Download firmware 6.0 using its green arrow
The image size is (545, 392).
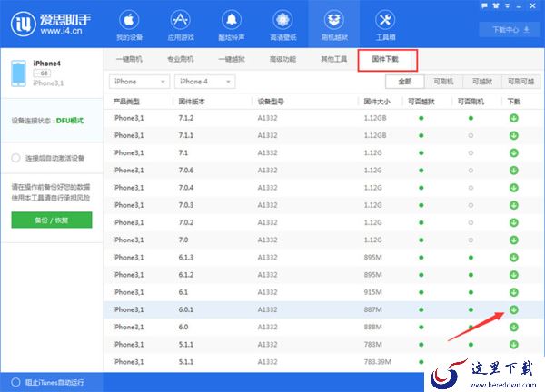pos(514,327)
